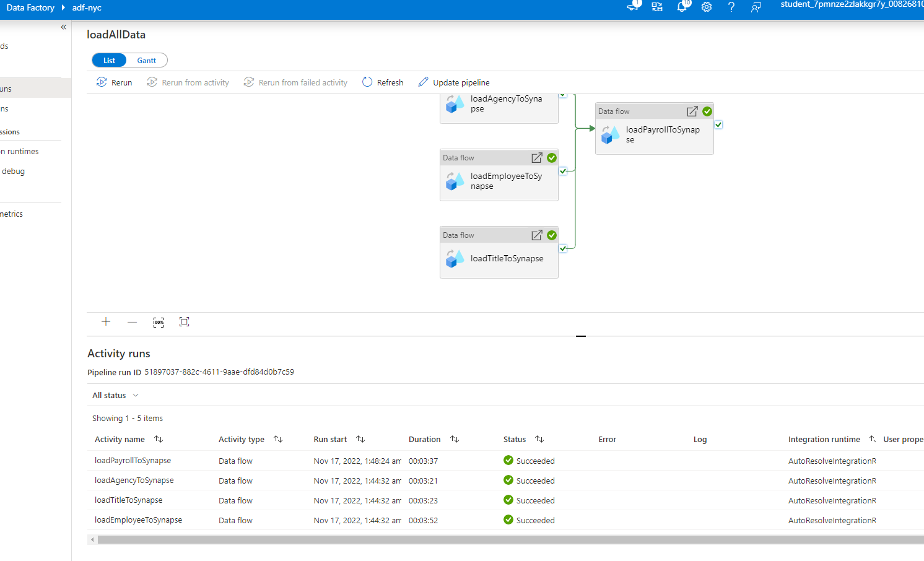This screenshot has width=924, height=561.
Task: Click Succeeded status for loadPayrollToSynapse row
Action: coord(529,461)
